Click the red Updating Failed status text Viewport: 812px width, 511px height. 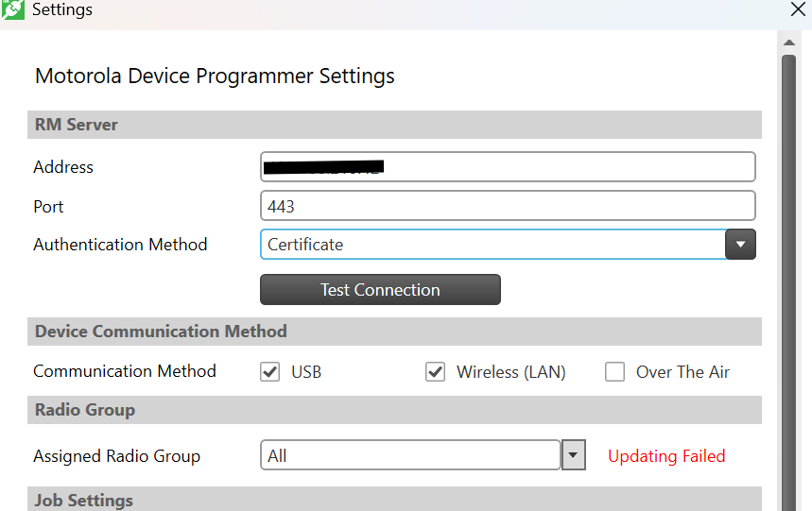click(x=666, y=456)
